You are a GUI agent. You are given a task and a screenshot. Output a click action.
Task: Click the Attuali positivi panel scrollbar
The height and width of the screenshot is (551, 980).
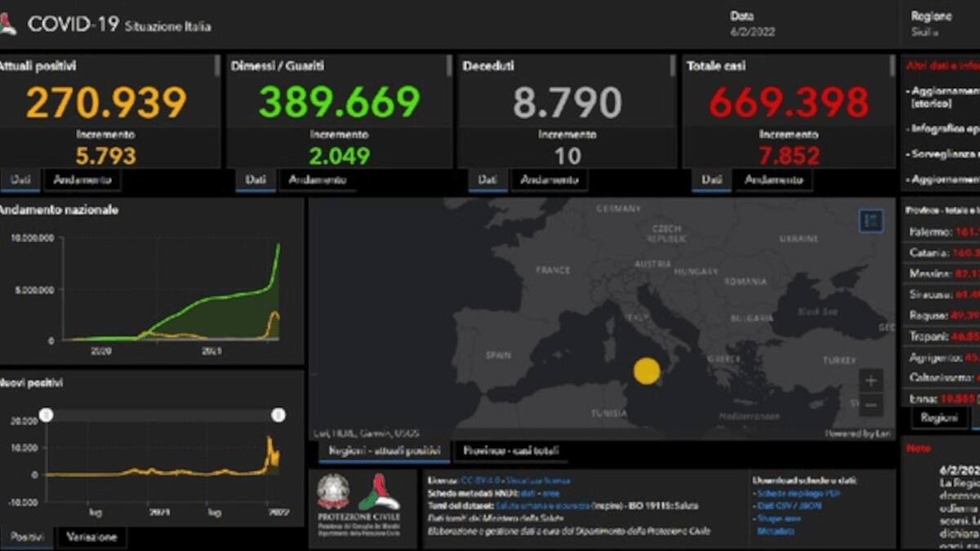[217, 65]
